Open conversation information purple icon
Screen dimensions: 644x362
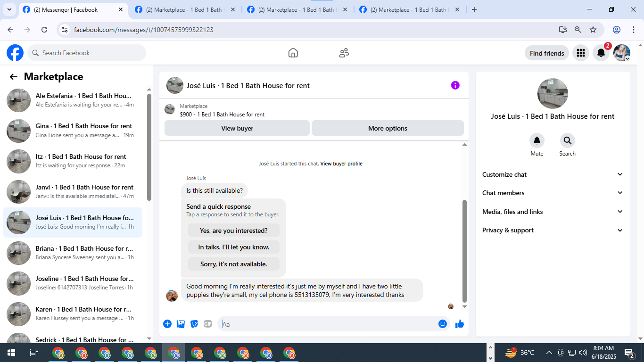click(x=455, y=85)
